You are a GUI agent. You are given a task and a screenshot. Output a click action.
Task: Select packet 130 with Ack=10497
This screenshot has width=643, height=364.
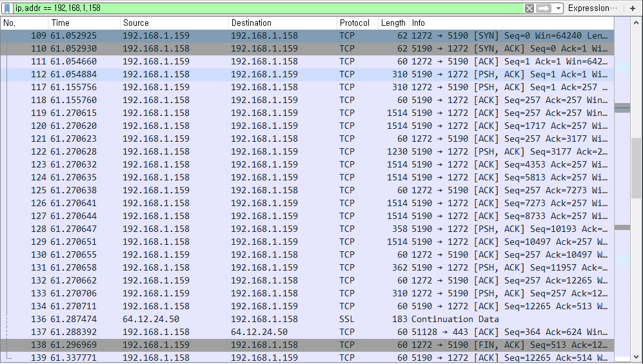point(307,254)
